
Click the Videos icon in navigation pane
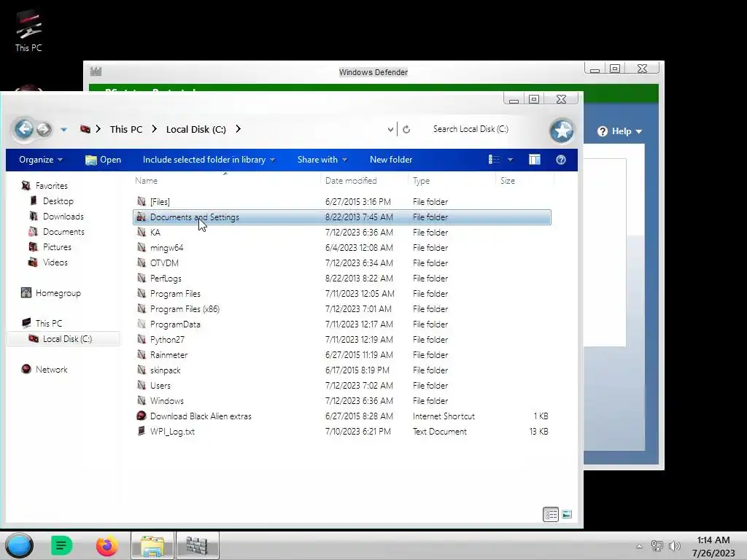point(33,262)
